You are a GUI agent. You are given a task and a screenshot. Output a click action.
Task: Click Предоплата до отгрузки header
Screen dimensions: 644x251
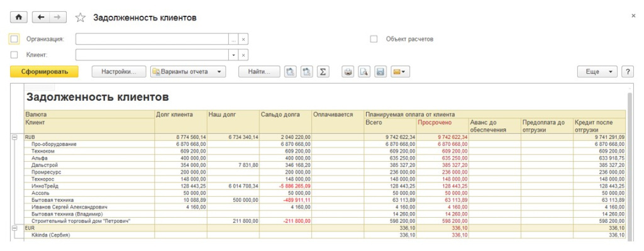[547, 126]
